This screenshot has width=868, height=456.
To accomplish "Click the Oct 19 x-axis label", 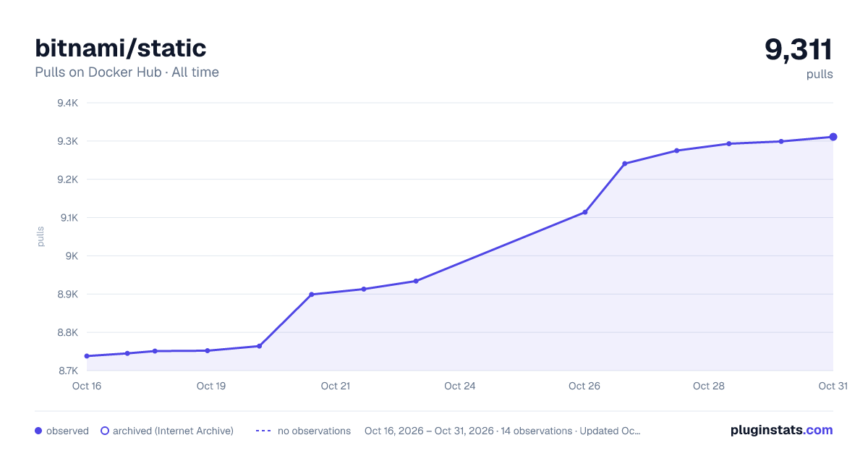I will (211, 386).
